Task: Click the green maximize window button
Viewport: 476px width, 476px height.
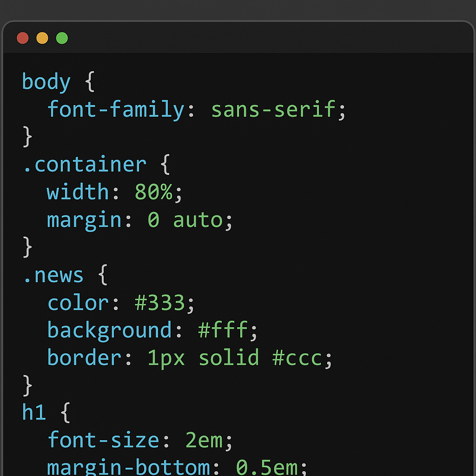Action: point(62,38)
